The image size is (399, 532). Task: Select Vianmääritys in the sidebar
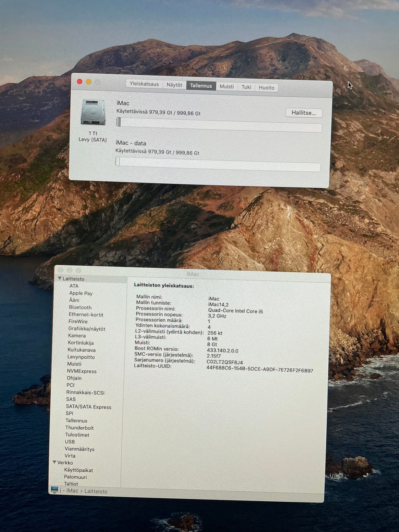point(79,449)
